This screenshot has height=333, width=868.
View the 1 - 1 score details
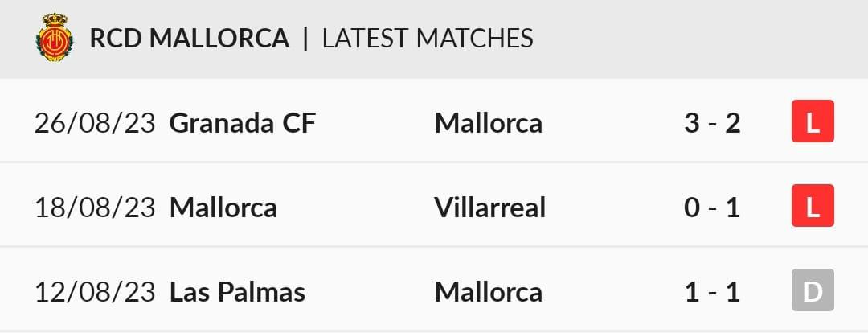pos(712,292)
